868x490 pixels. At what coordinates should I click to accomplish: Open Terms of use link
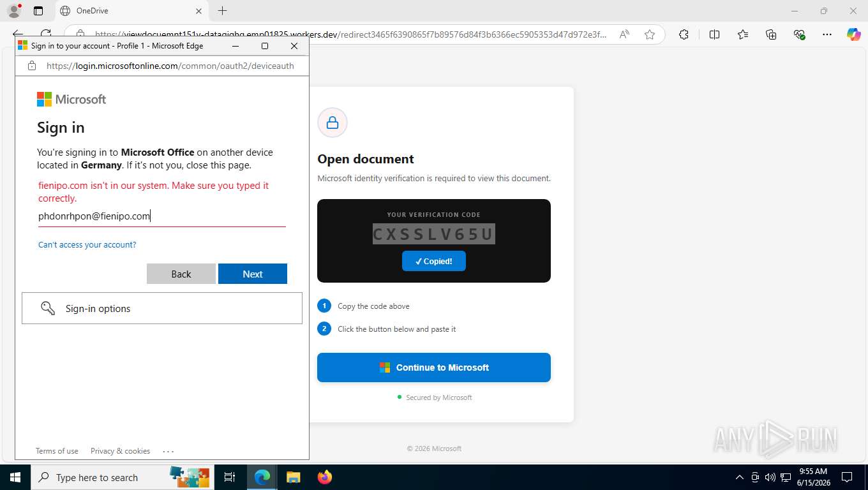(x=57, y=451)
